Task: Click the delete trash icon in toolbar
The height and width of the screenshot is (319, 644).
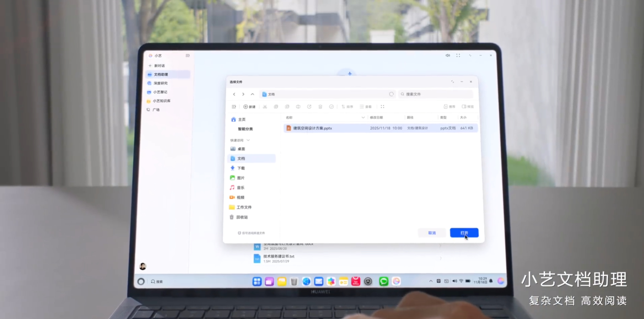Action: [x=320, y=107]
